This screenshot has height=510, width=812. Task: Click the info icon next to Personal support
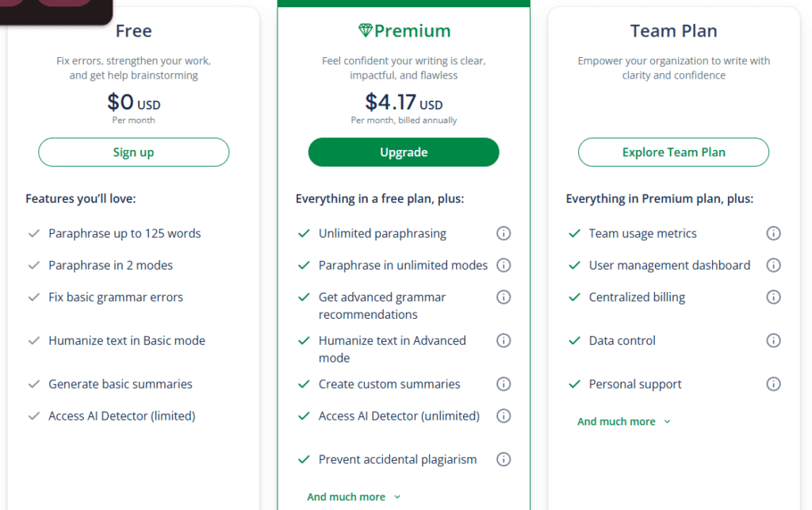point(773,384)
